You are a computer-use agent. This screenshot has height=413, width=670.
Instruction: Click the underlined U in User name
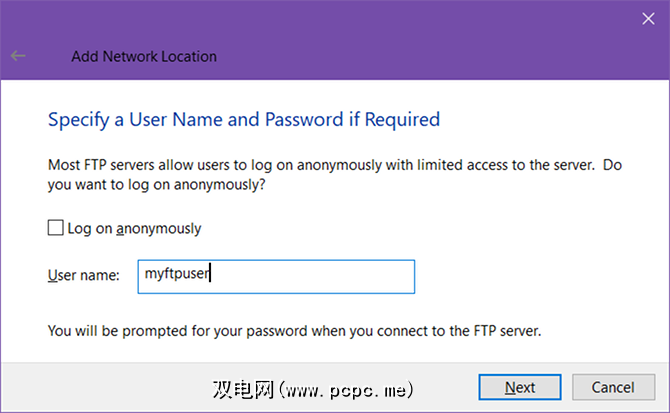(53, 275)
